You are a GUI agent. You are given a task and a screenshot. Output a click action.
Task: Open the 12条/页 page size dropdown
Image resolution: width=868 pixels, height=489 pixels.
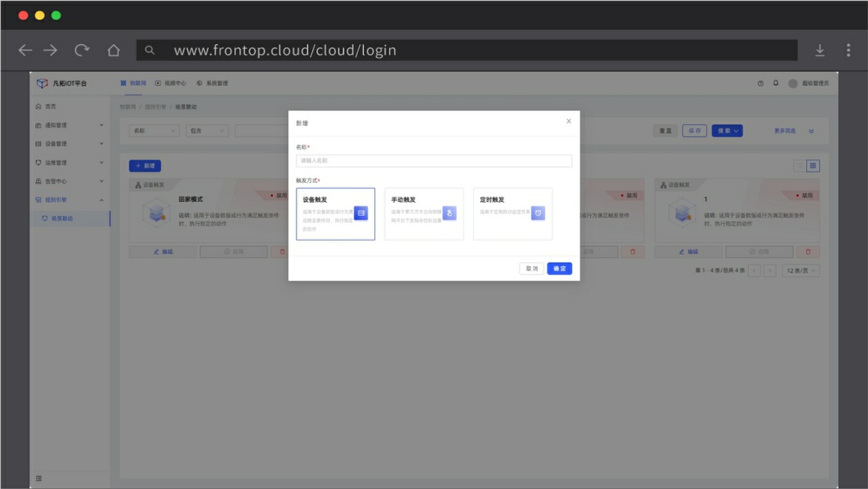tap(801, 271)
